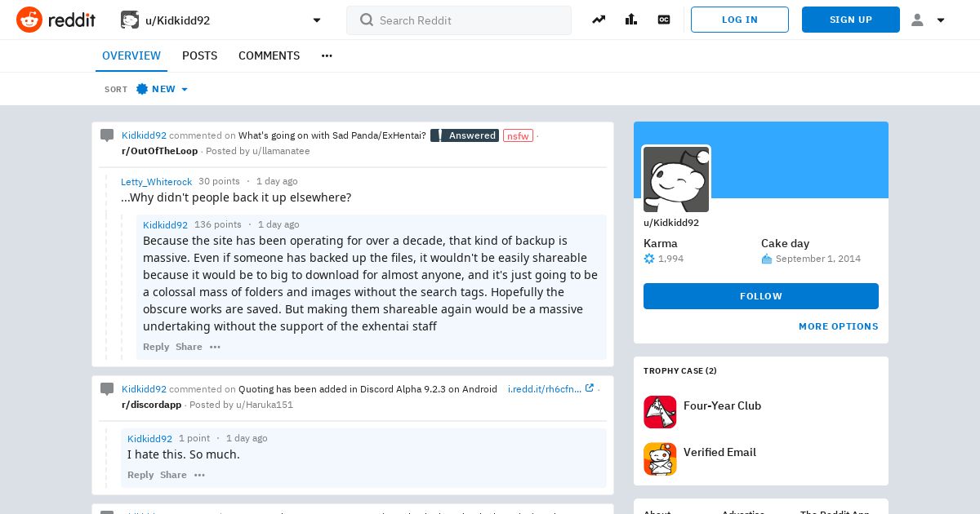Click the karma icon beside 1,994
Image resolution: width=980 pixels, height=514 pixels.
[x=649, y=259]
